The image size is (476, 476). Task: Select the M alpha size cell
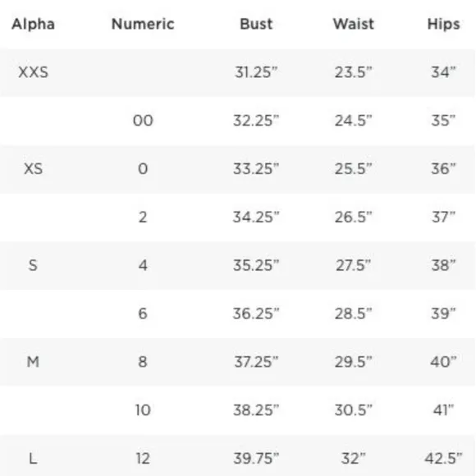tap(33, 362)
